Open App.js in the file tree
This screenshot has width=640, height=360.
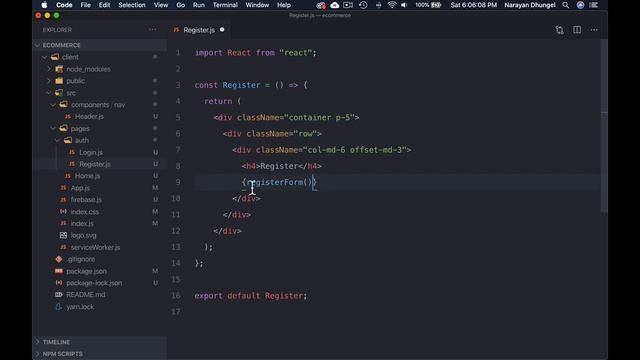(80, 188)
